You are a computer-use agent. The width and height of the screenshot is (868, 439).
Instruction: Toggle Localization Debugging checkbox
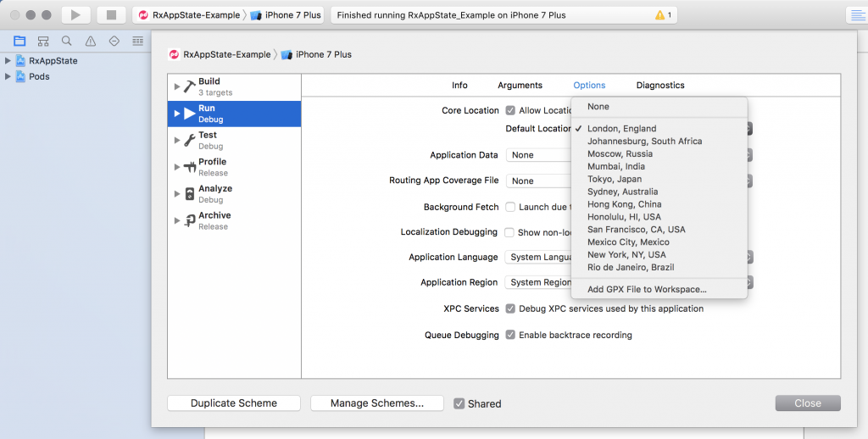[509, 232]
